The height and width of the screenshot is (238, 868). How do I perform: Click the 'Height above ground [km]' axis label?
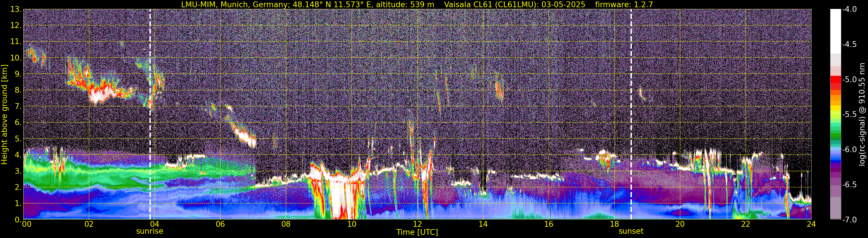point(4,114)
